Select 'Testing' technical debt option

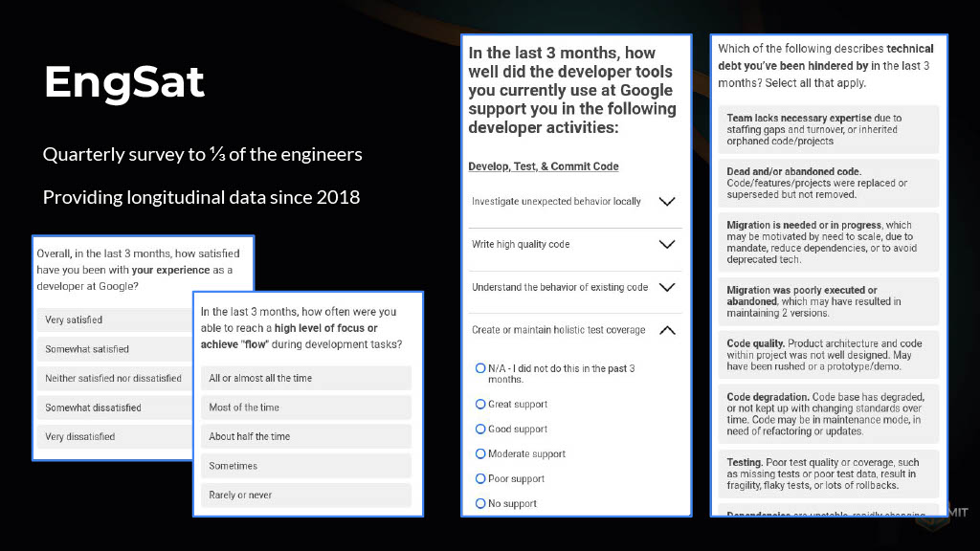[x=828, y=474]
